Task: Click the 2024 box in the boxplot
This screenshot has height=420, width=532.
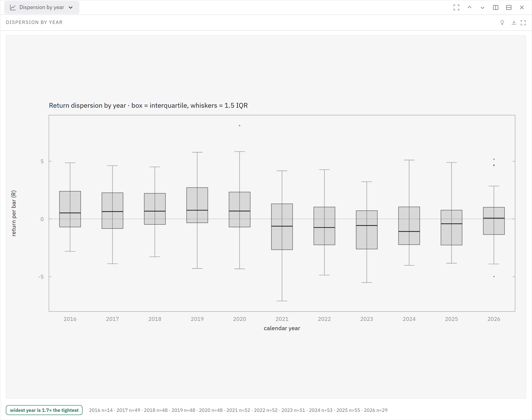Action: (x=409, y=226)
